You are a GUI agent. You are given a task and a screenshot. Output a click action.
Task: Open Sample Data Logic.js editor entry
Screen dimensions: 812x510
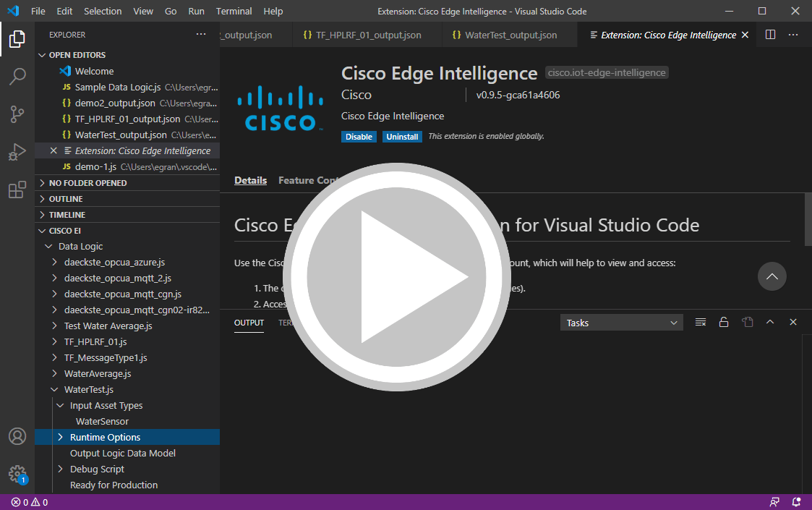point(127,87)
